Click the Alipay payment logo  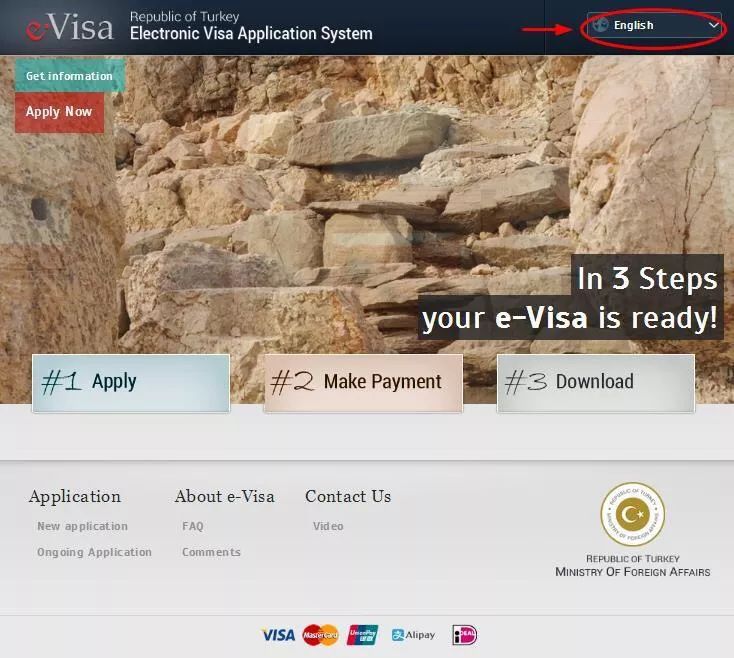click(x=413, y=635)
